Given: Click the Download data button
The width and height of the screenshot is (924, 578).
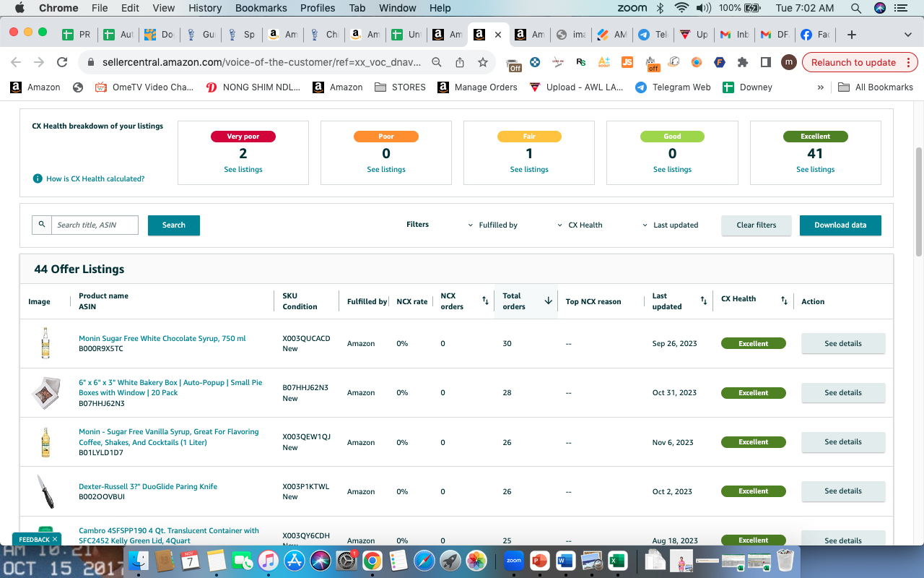Looking at the screenshot, I should [x=840, y=225].
